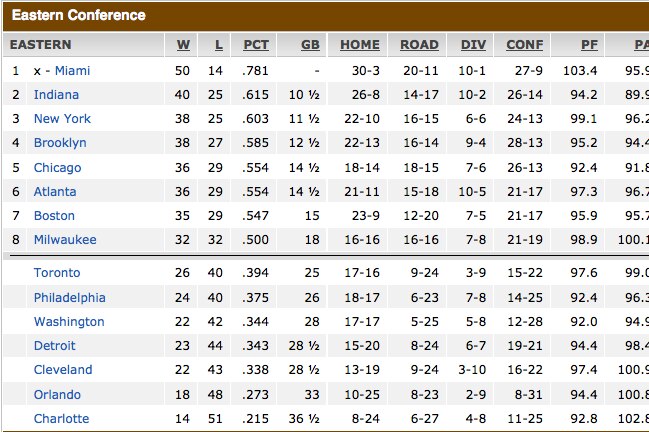Sort by PCT column header
Screen dimensions: 649x432
pyautogui.click(x=256, y=45)
